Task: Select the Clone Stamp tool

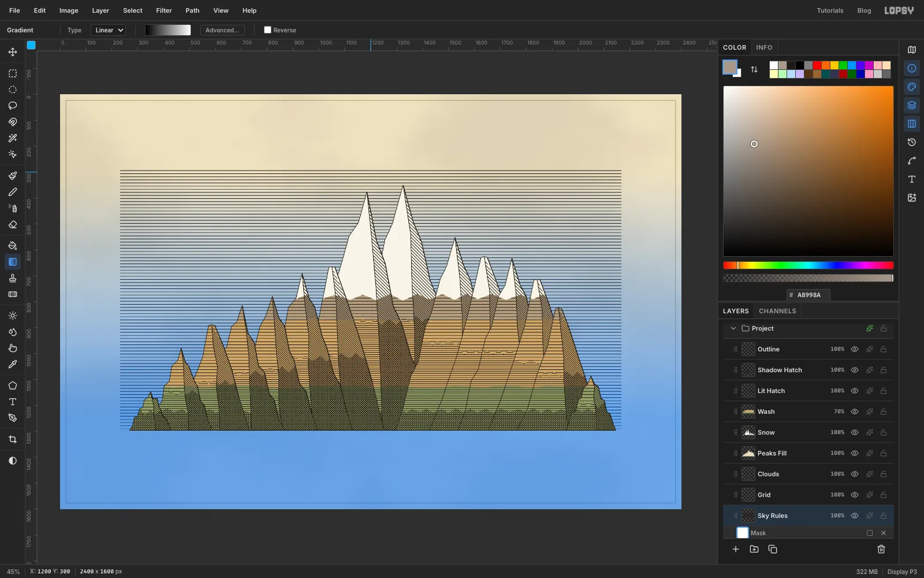Action: [13, 278]
